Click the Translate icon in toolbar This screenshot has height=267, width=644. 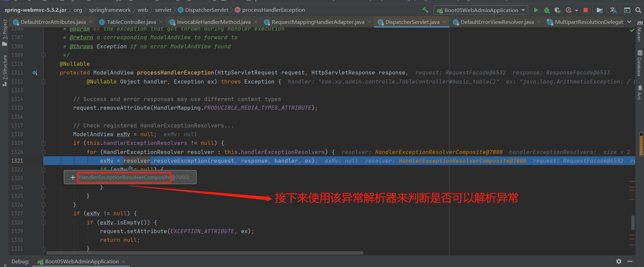point(613,10)
